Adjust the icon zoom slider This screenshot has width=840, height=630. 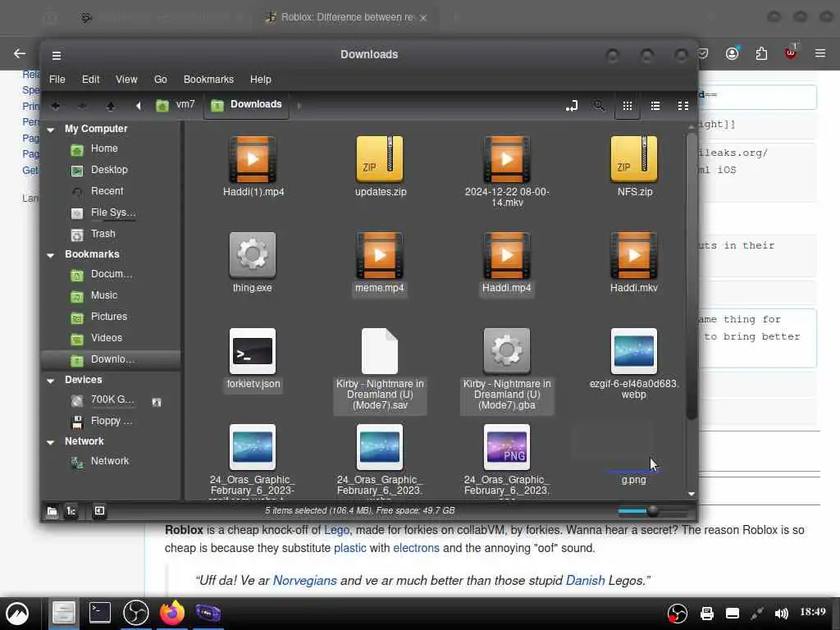pyautogui.click(x=652, y=511)
